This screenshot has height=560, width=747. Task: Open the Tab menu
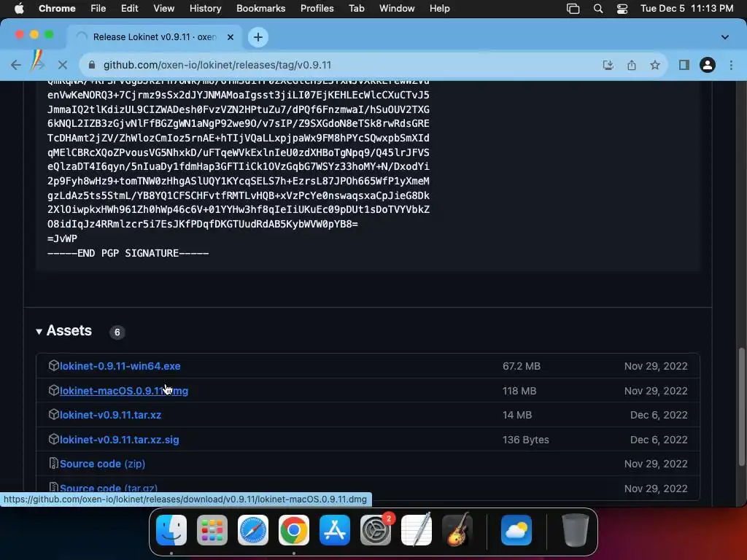356,9
